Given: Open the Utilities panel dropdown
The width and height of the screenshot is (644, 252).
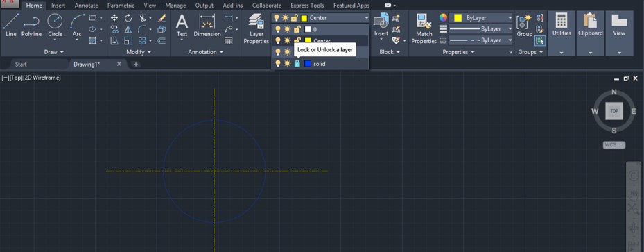Looking at the screenshot, I should pyautogui.click(x=562, y=53).
